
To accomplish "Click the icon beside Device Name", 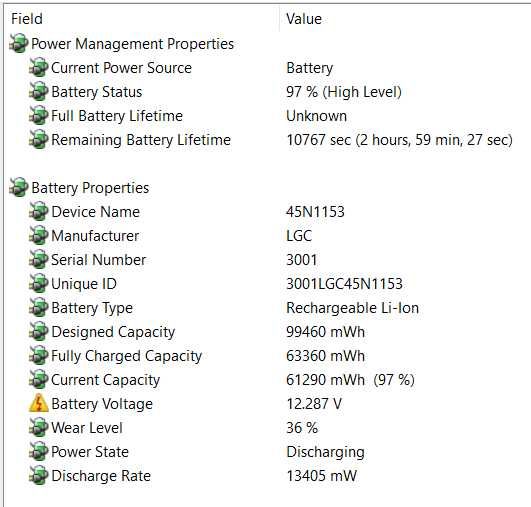I will coord(38,211).
